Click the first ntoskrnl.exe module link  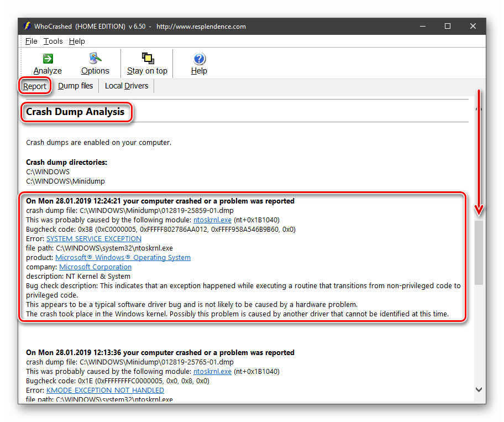tap(212, 220)
